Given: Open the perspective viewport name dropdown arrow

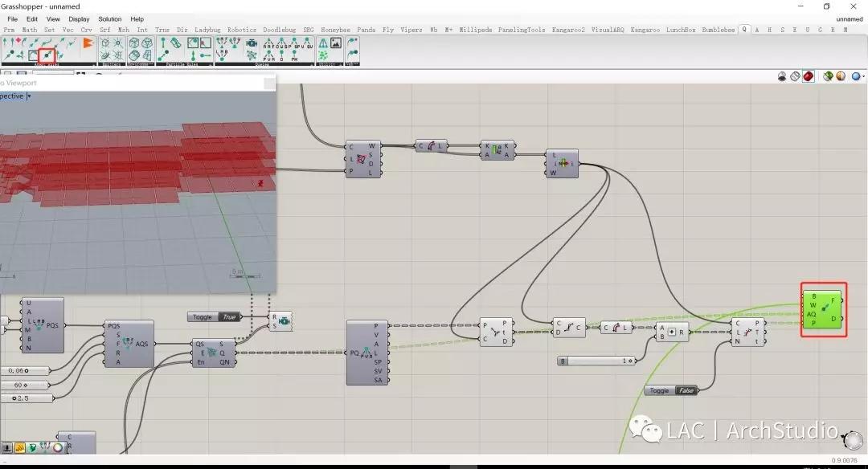Looking at the screenshot, I should [x=29, y=96].
